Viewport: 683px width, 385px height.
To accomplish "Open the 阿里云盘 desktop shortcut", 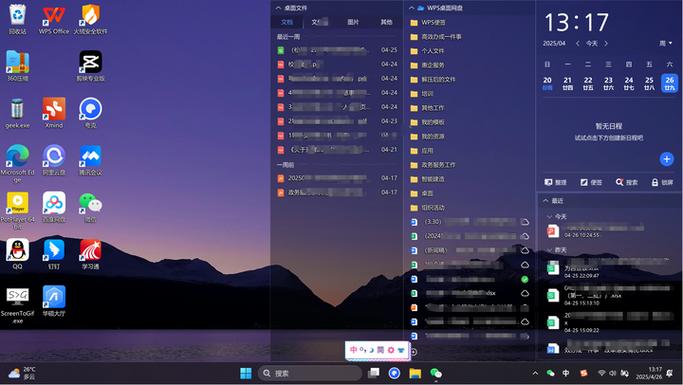I will [x=54, y=160].
